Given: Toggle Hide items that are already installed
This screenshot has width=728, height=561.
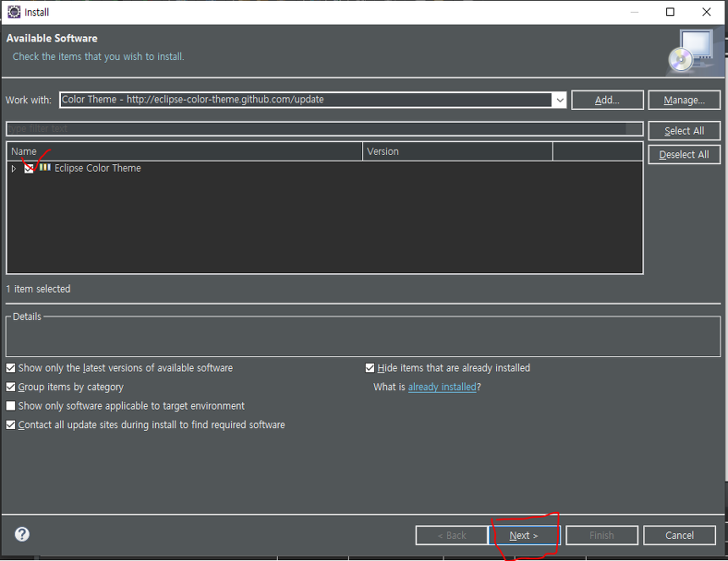Looking at the screenshot, I should [x=370, y=368].
